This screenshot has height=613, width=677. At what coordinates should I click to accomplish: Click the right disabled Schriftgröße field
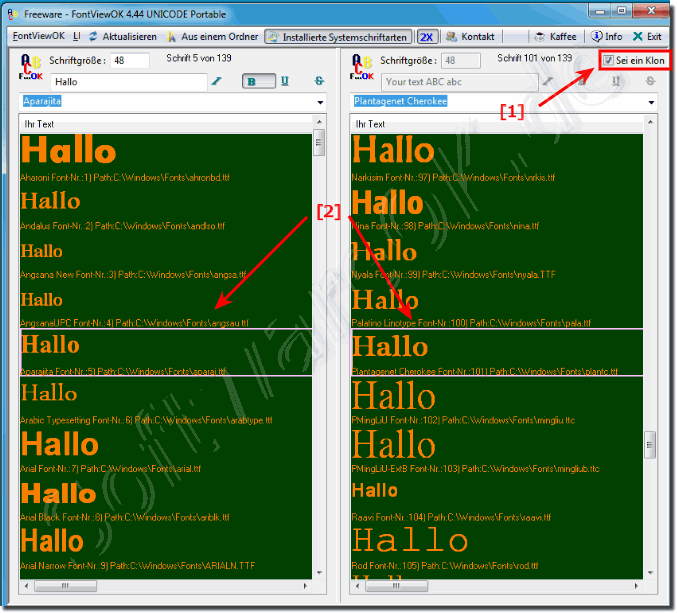[461, 60]
